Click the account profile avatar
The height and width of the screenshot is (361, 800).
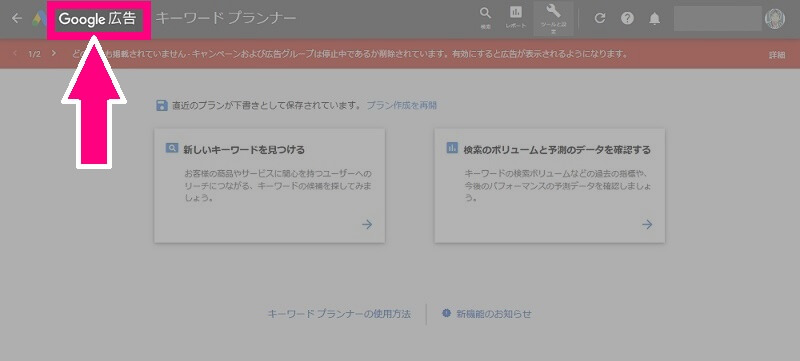775,18
